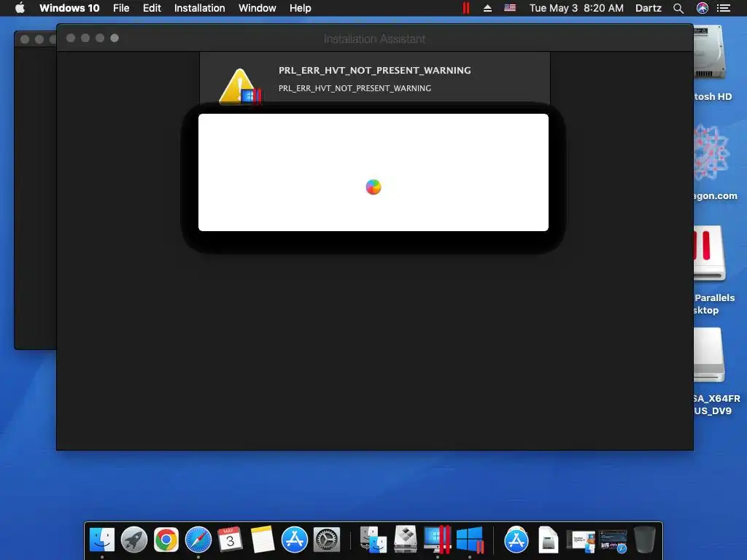Open the Notification Center list icon
This screenshot has height=560, width=747.
(x=724, y=8)
